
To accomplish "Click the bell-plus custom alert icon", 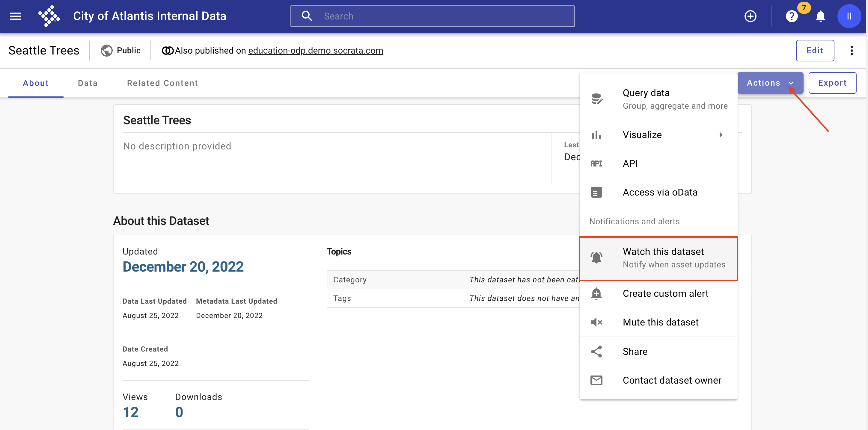I will [596, 294].
